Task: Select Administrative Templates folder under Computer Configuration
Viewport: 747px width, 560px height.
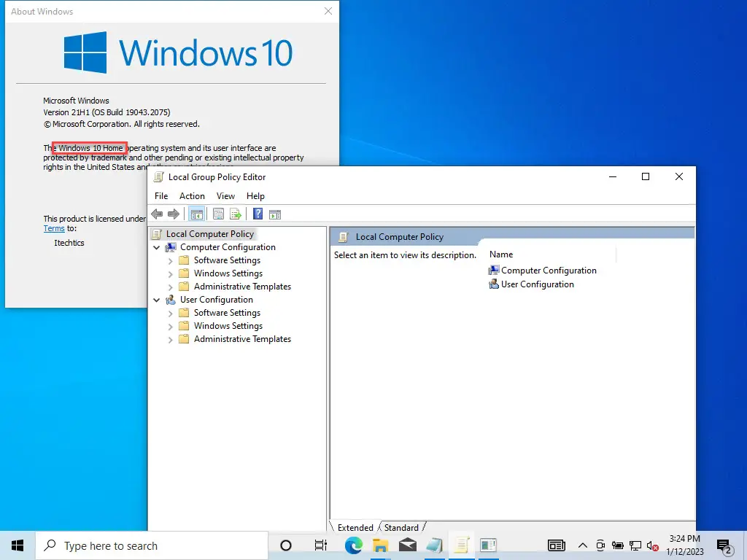Action: click(x=242, y=286)
